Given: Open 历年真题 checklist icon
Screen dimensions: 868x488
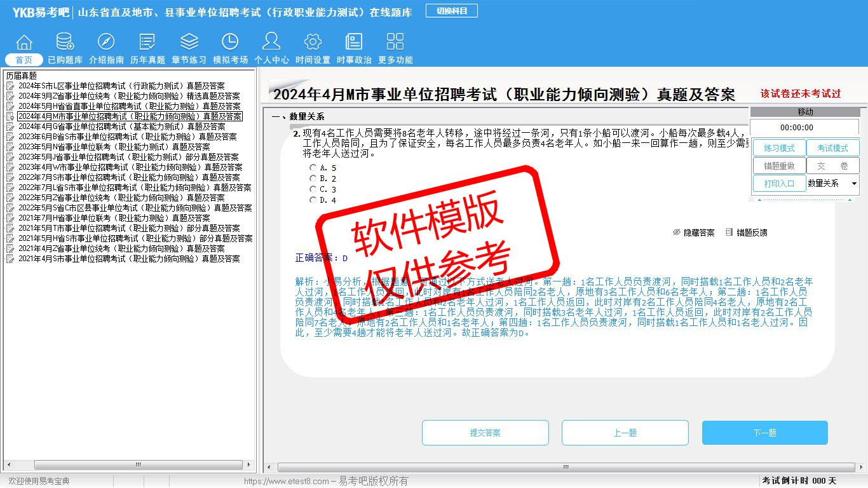Looking at the screenshot, I should click(x=147, y=43).
